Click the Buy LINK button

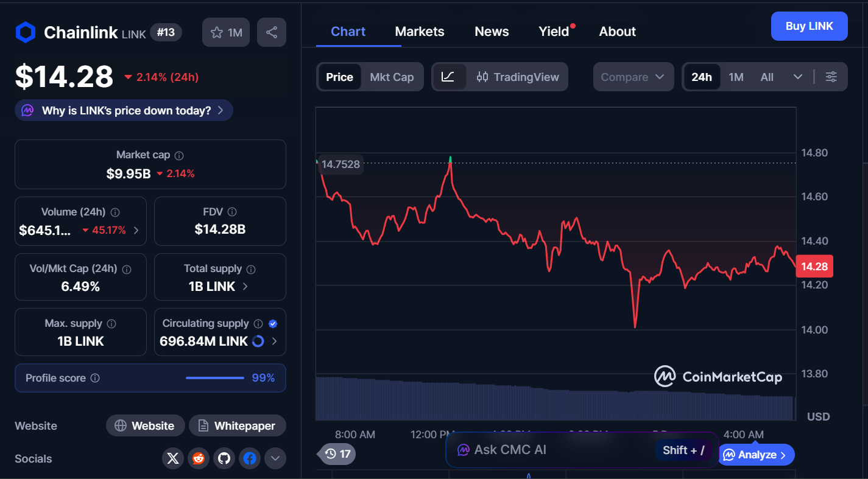tap(809, 26)
